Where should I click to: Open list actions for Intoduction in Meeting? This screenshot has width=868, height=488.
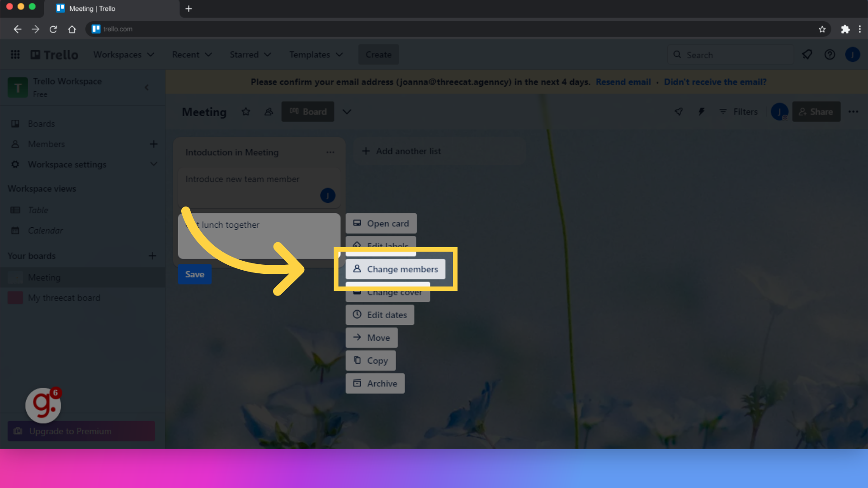click(x=330, y=152)
